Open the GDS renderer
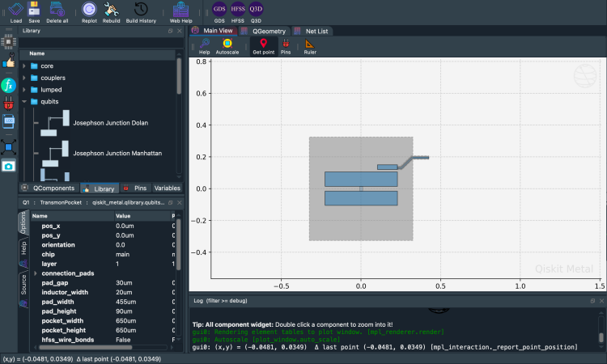The width and height of the screenshot is (607, 364). pyautogui.click(x=219, y=12)
